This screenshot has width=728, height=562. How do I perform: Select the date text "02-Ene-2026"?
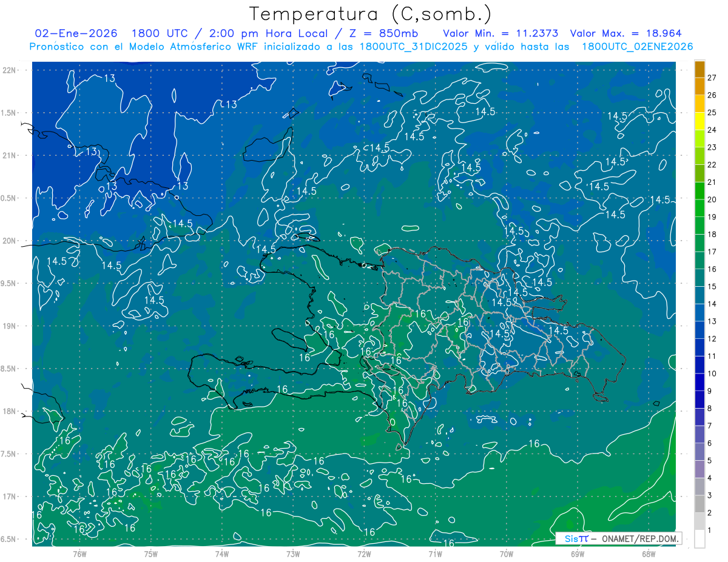tap(75, 33)
